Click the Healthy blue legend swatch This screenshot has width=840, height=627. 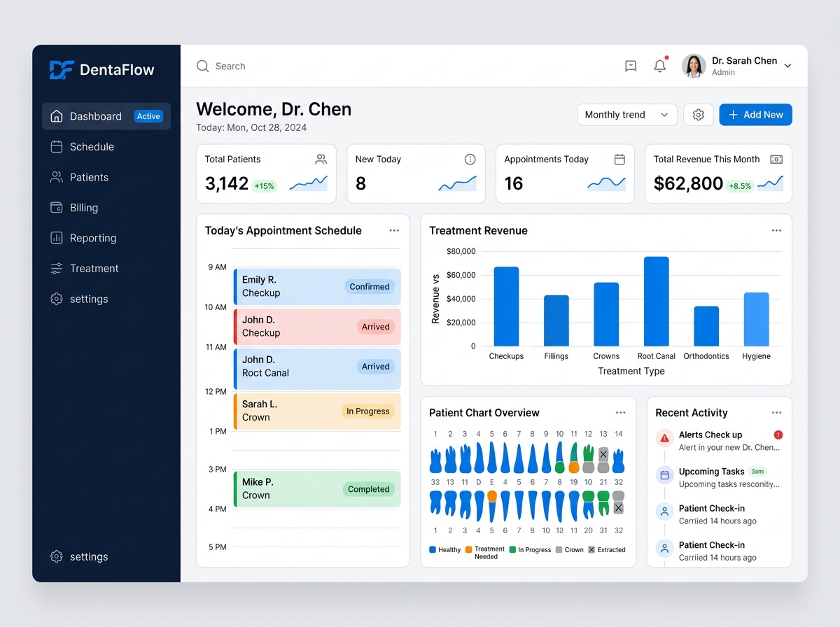coord(433,550)
